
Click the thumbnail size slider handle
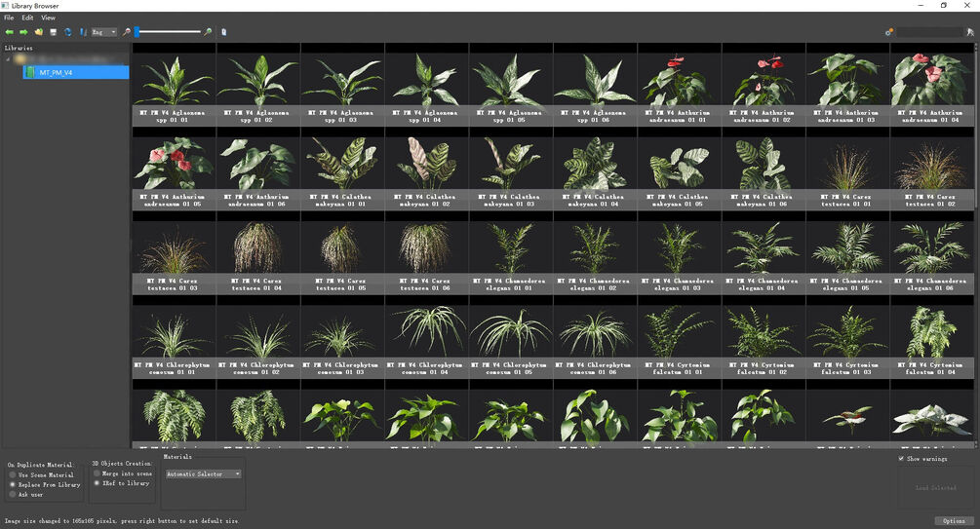pos(137,32)
